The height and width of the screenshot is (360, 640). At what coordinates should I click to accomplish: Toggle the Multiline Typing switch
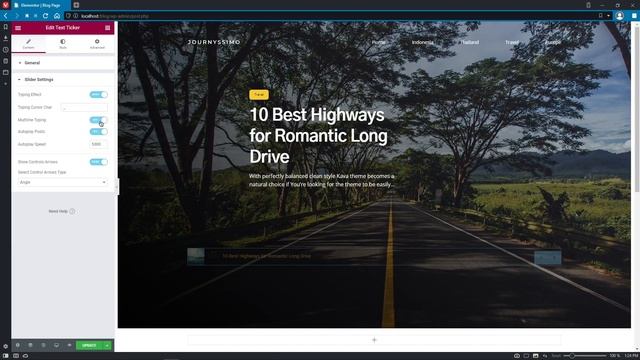coord(98,120)
